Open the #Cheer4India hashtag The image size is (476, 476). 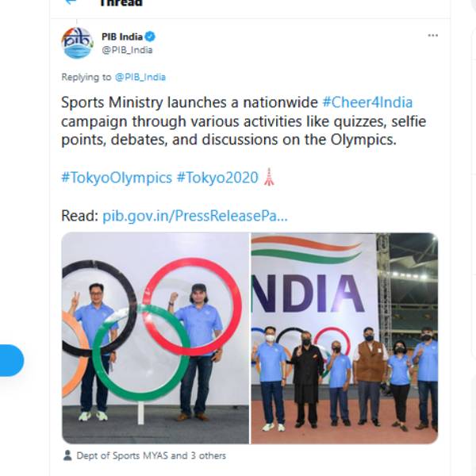pyautogui.click(x=367, y=103)
